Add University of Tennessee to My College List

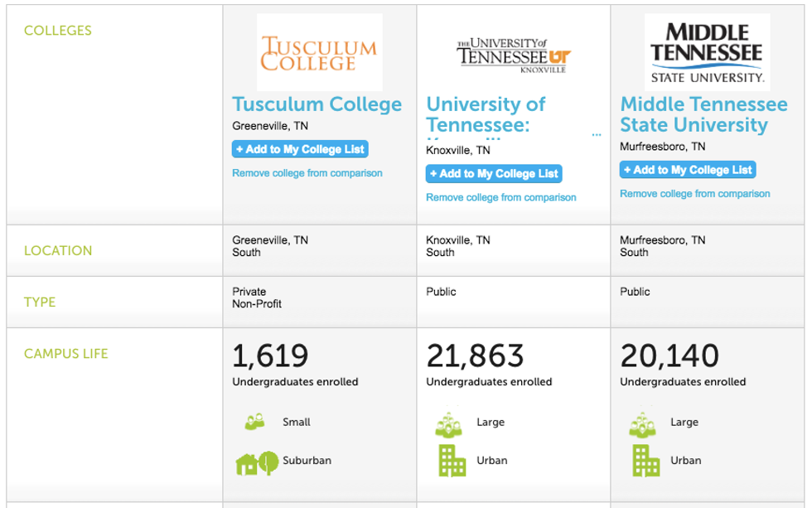[x=494, y=174]
